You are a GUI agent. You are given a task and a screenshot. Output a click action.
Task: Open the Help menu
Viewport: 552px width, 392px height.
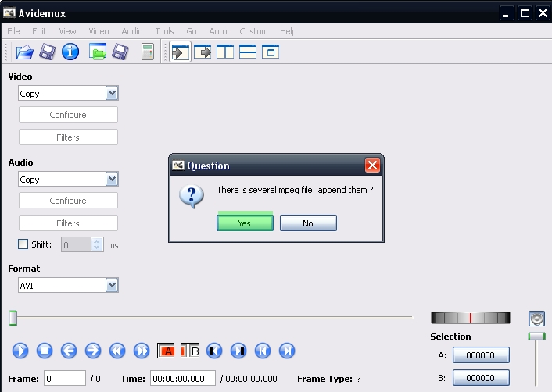point(289,31)
